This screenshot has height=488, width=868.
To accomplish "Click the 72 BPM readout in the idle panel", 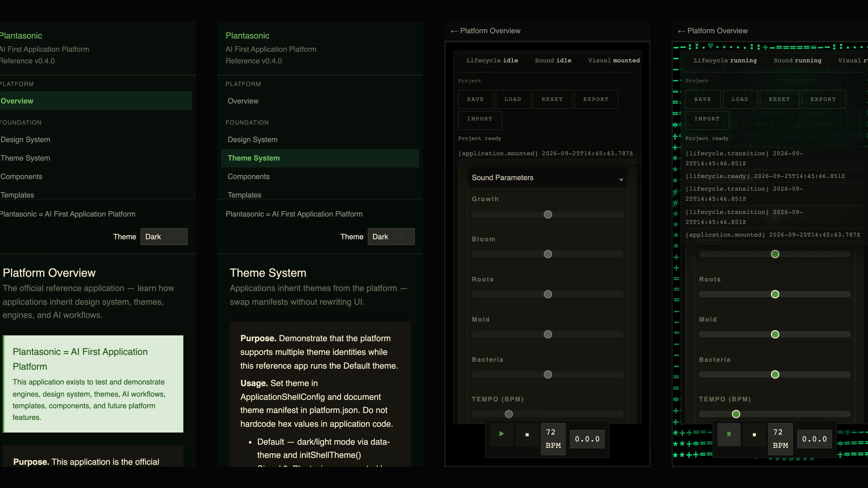I will (553, 439).
